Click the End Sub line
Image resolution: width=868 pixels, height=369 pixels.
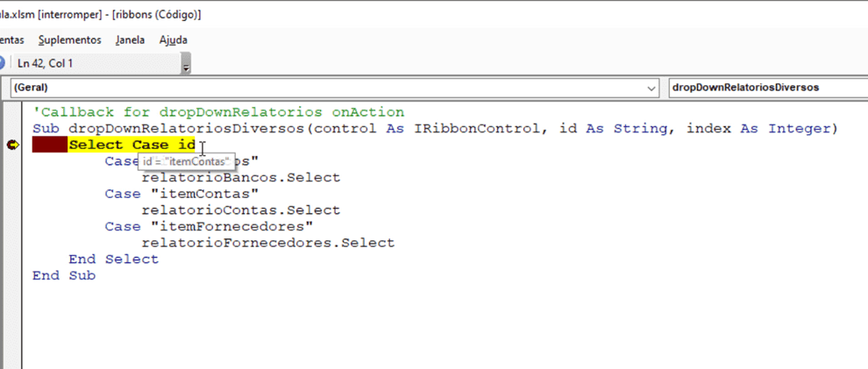click(63, 275)
